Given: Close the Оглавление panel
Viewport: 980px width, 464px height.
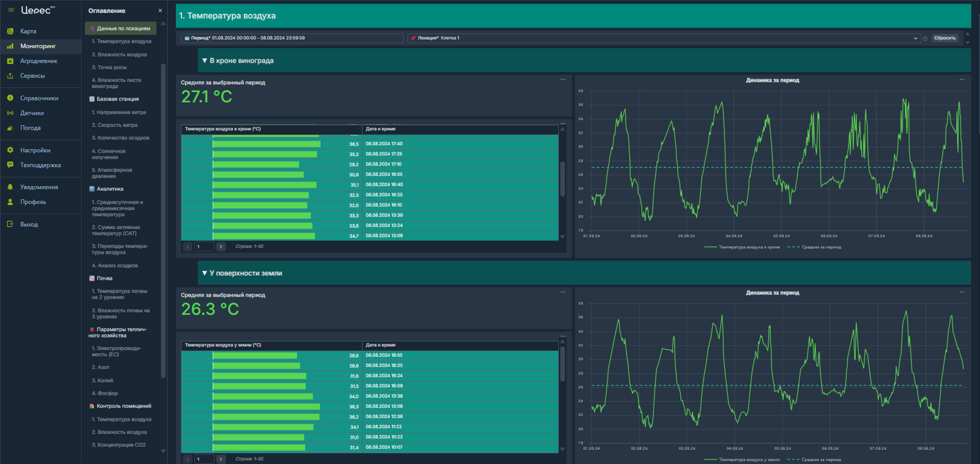Looking at the screenshot, I should (x=160, y=11).
